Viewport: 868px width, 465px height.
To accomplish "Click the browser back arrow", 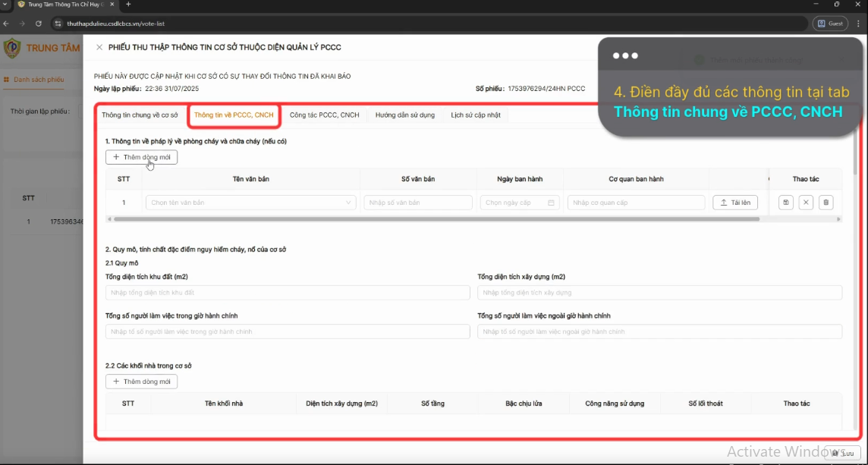I will click(x=7, y=24).
